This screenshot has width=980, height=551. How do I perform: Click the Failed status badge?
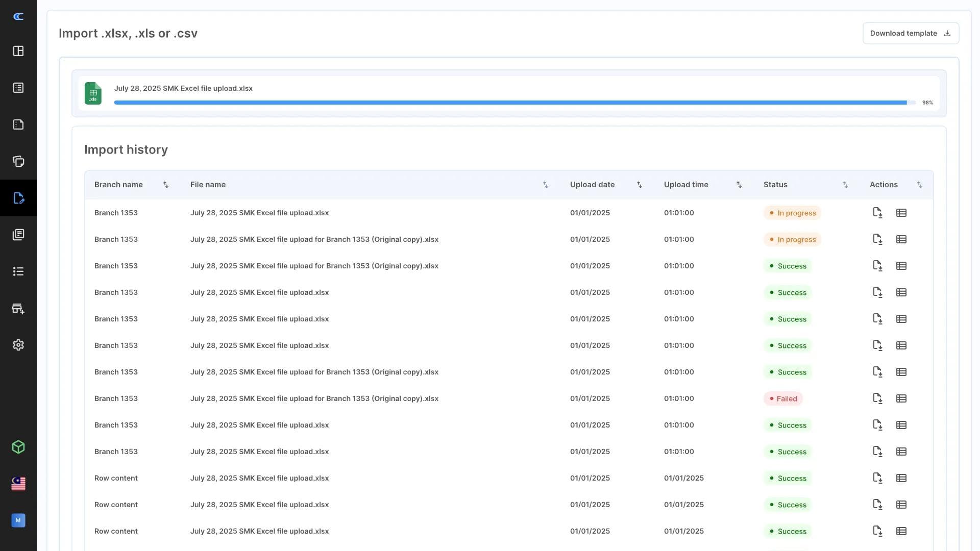pyautogui.click(x=783, y=398)
